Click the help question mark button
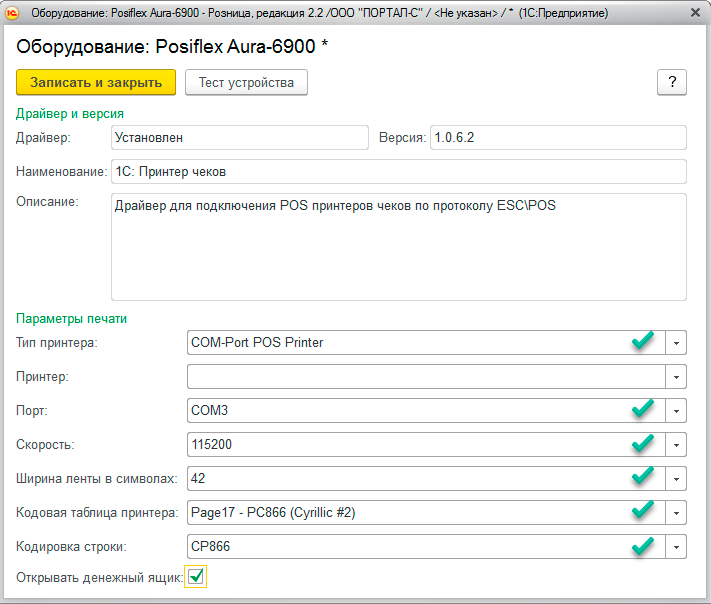The image size is (711, 604). pyautogui.click(x=671, y=82)
